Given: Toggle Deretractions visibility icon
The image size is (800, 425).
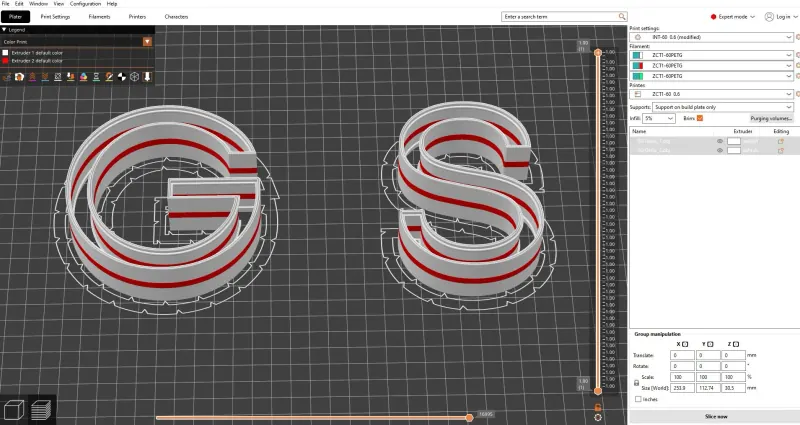Looking at the screenshot, I should (x=45, y=77).
